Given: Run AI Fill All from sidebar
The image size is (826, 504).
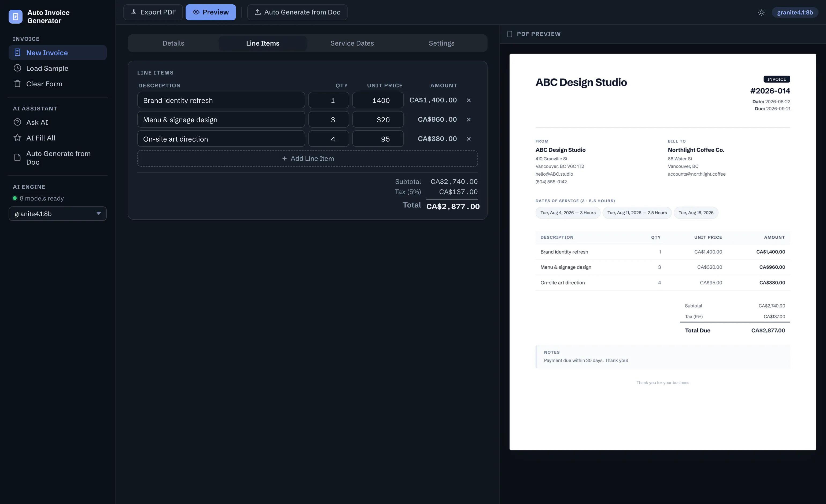Looking at the screenshot, I should [58, 138].
